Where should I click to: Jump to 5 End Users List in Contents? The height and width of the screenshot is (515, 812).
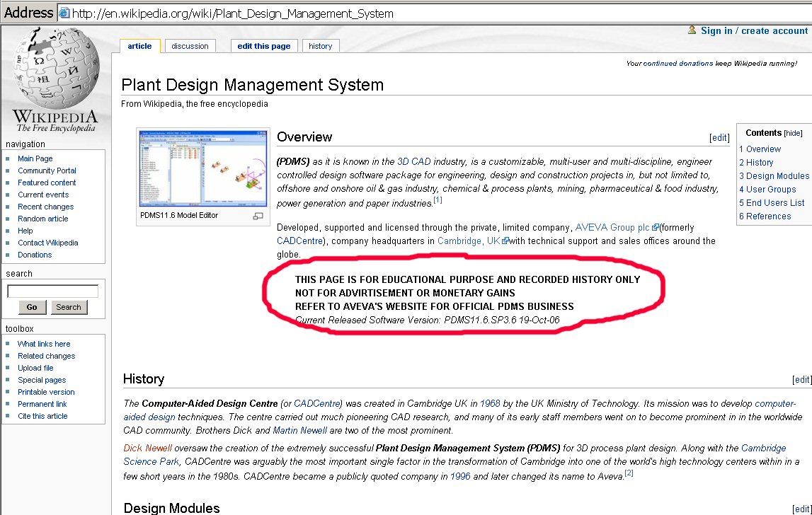coord(772,203)
